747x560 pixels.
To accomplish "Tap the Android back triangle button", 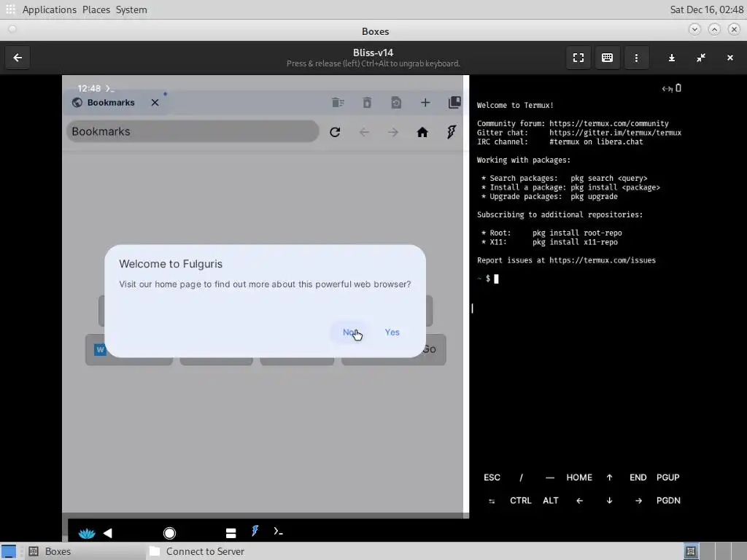I will (x=108, y=533).
